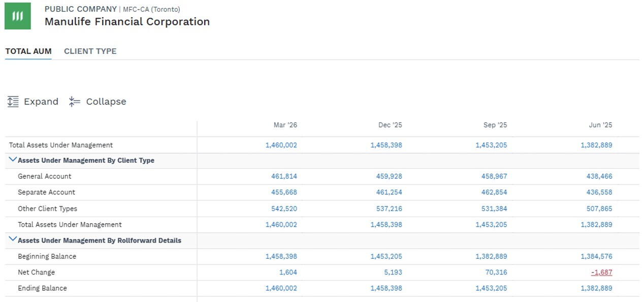This screenshot has width=644, height=302.
Task: Open Other Client Types Jun '25 value 507,865
Action: click(x=599, y=209)
